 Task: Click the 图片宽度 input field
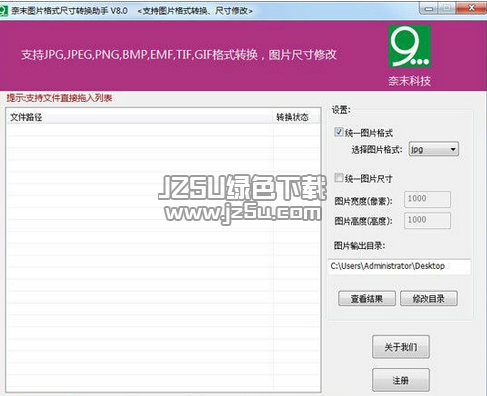tap(427, 199)
